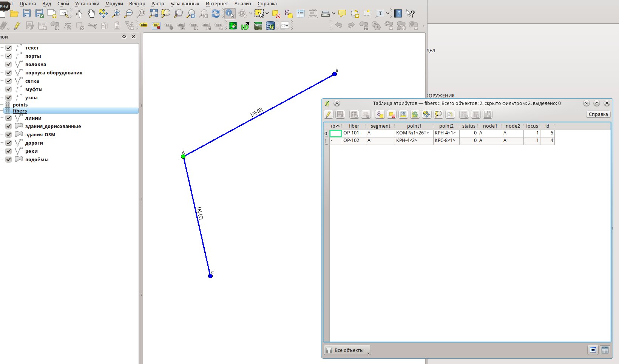Sort by the fiber column header
The image size is (619, 364).
[x=354, y=126]
